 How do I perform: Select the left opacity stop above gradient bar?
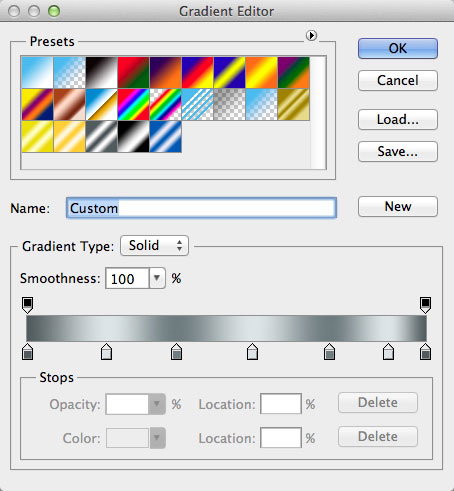click(27, 305)
